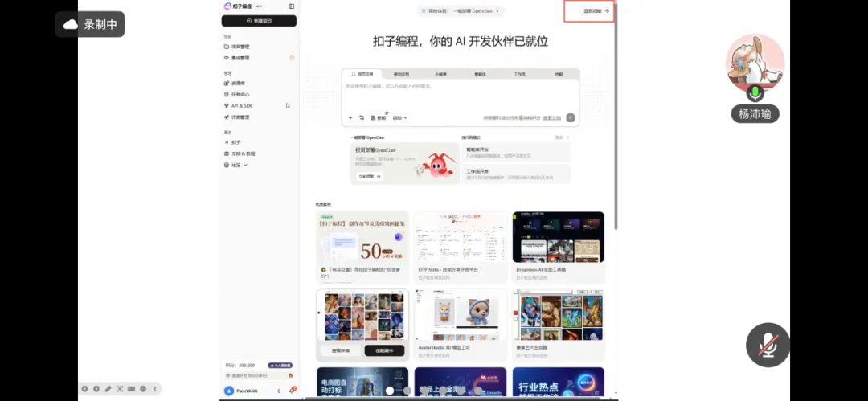
Task: Click the OpenClaw limited-time banner at top
Action: coord(460,10)
